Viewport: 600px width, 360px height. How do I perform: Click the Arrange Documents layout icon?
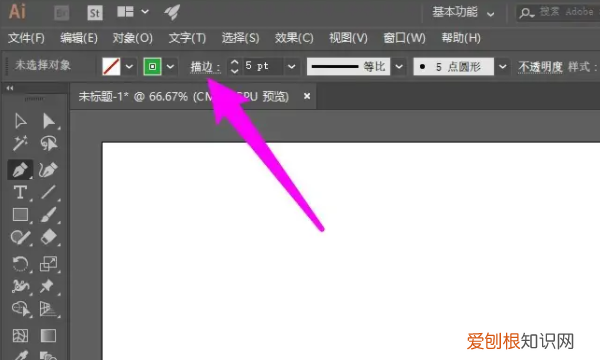point(126,11)
